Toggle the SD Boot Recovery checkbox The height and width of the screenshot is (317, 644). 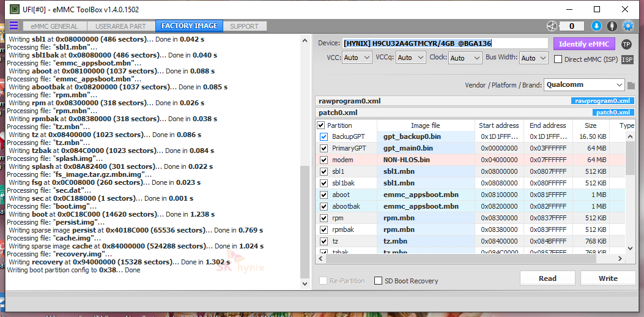379,281
